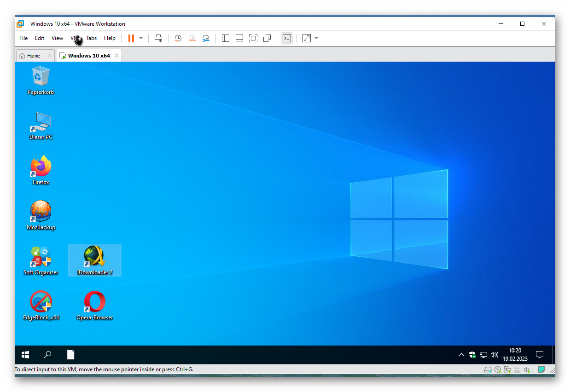Click Send Ctrl+Alt+Del toolbar icon
This screenshot has height=392, width=570.
tap(158, 38)
